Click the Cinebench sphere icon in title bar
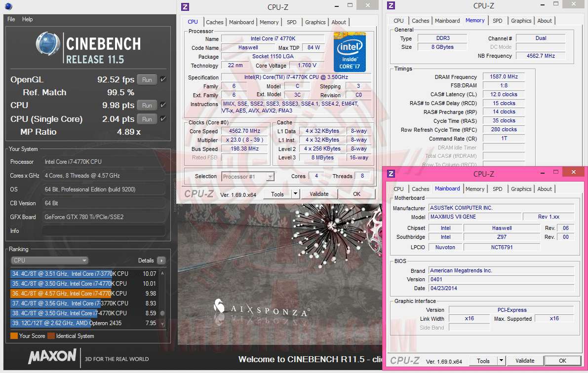 click(8, 6)
